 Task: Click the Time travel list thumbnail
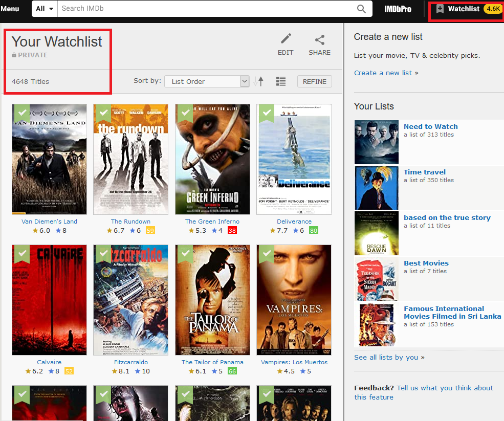point(377,188)
